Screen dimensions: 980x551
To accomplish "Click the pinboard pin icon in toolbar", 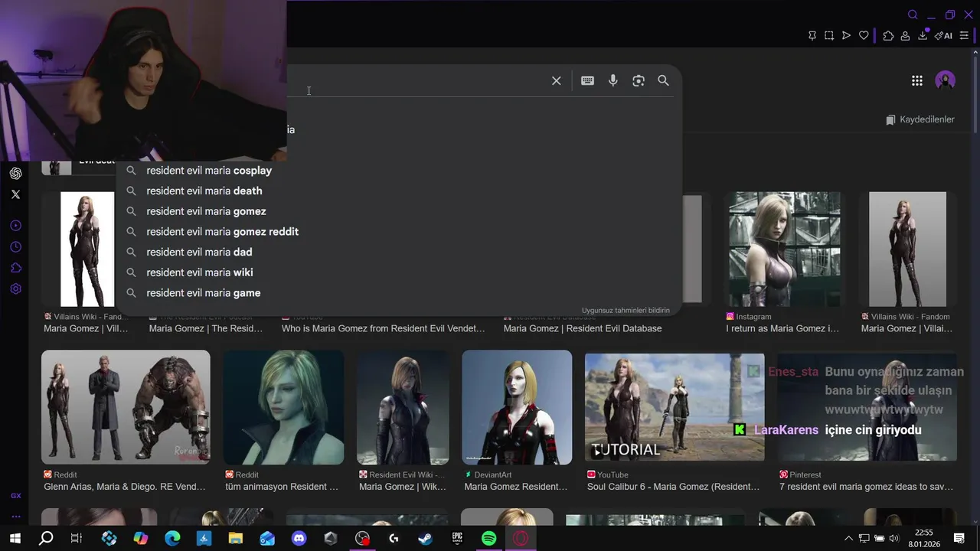I will [x=812, y=35].
